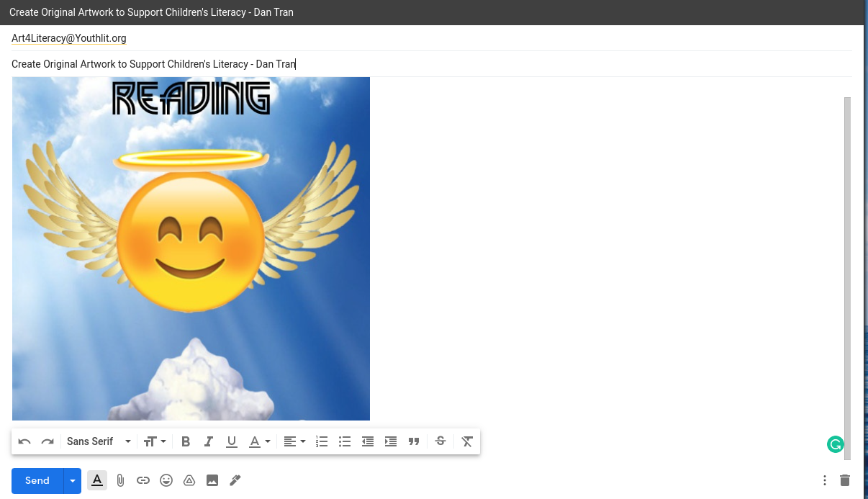Toggle bold formatting

[x=186, y=441]
